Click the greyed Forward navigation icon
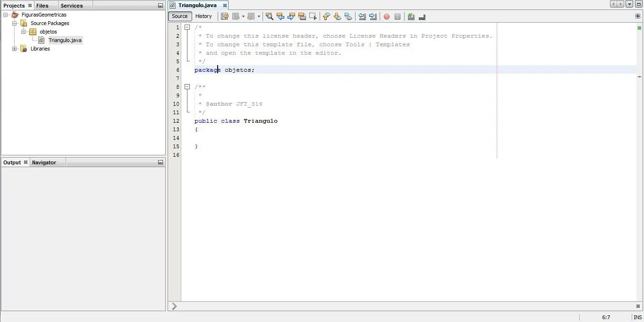 [251, 16]
